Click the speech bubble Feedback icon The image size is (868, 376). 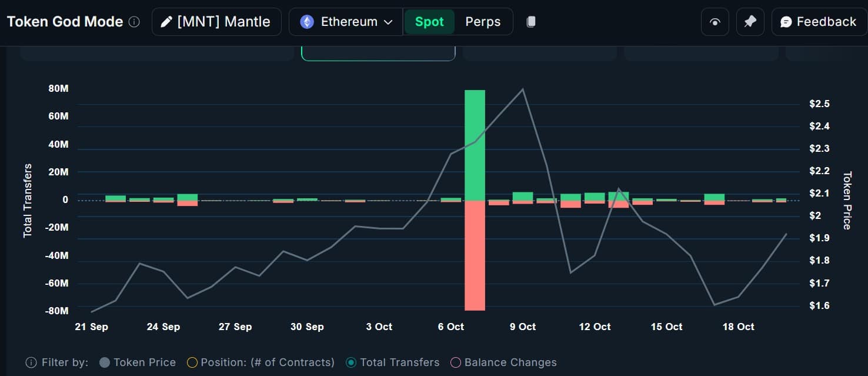click(786, 22)
